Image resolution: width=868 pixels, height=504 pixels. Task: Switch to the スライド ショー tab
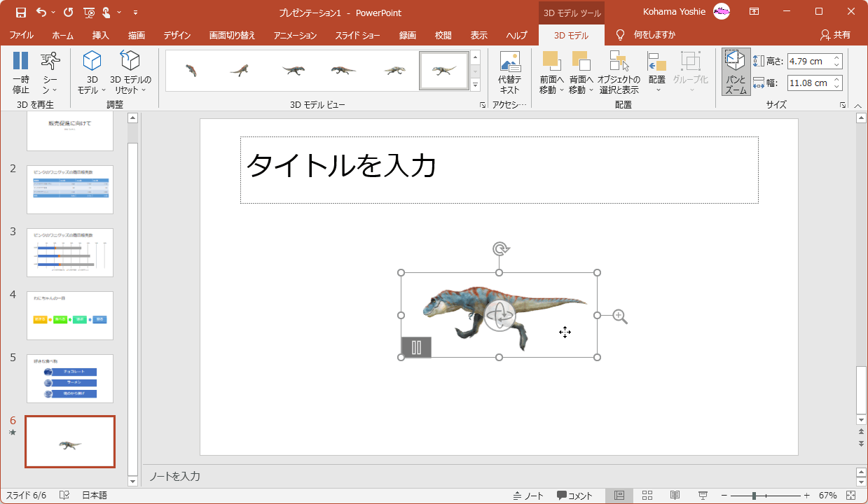click(357, 35)
